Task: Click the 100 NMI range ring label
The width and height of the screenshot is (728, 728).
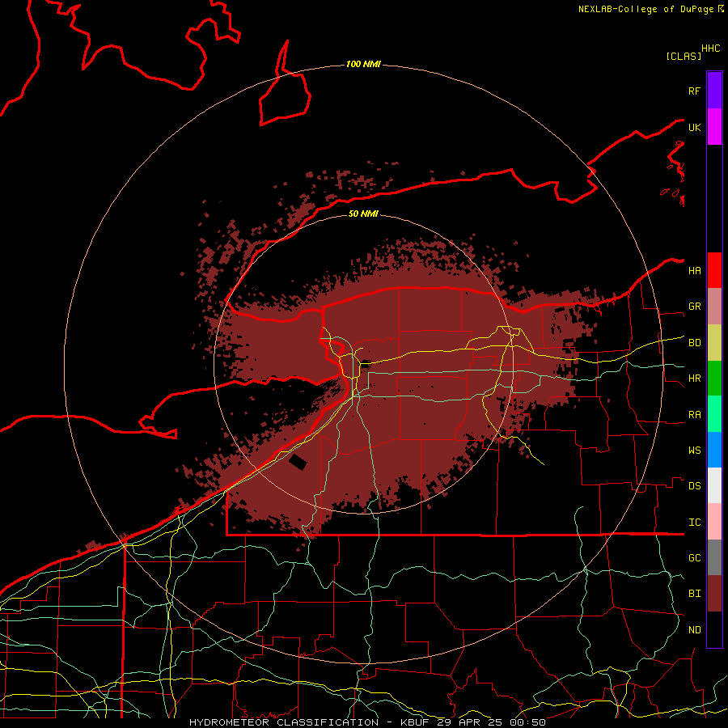Action: [x=363, y=64]
